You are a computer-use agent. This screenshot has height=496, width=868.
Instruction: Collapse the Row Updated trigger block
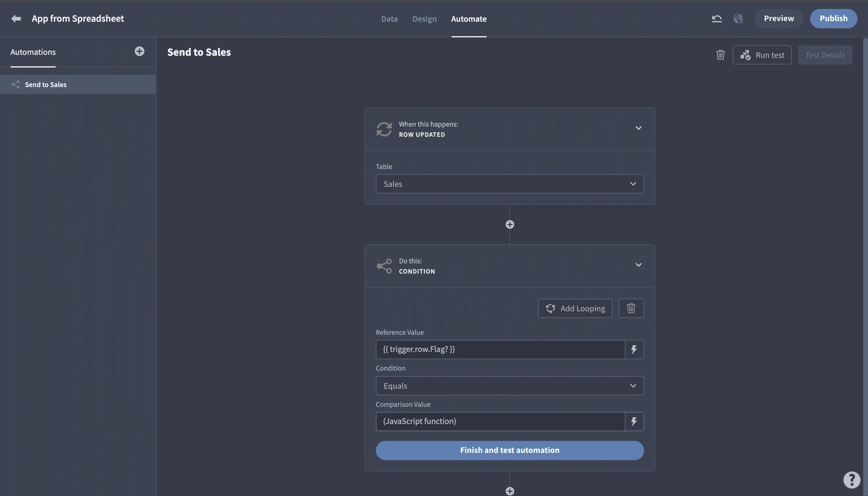point(638,128)
